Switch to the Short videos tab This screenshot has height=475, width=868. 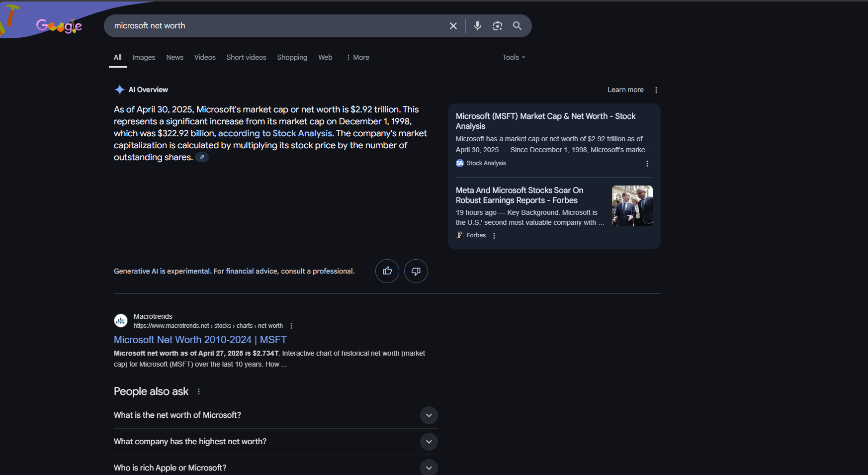247,57
